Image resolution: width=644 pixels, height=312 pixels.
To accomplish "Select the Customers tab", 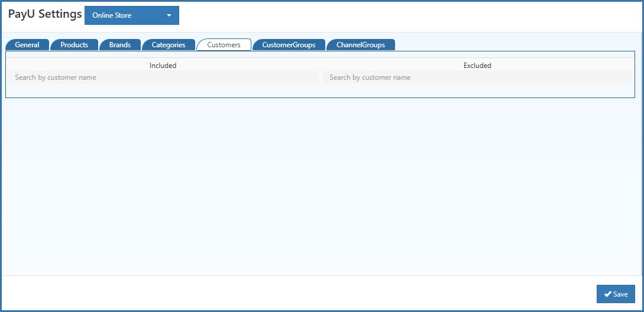I will pos(224,45).
